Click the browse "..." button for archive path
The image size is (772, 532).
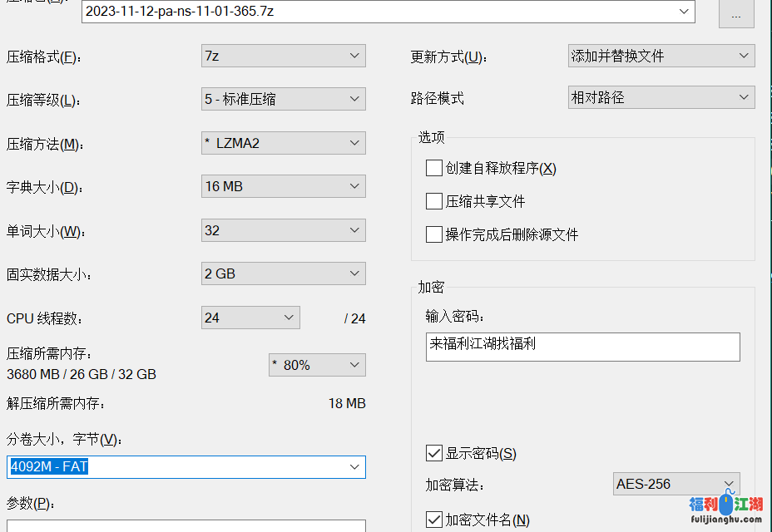(736, 14)
